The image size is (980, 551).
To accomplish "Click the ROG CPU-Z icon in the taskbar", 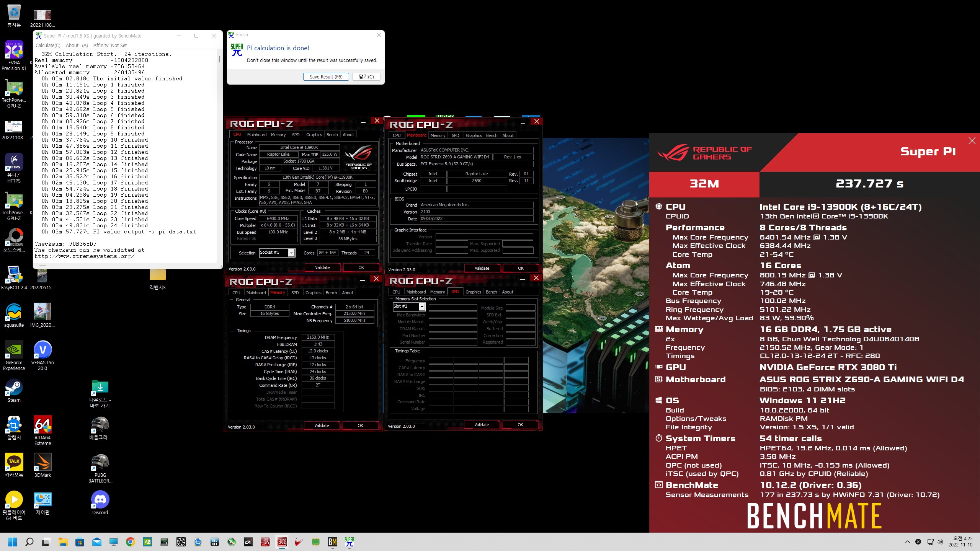I will click(x=282, y=542).
